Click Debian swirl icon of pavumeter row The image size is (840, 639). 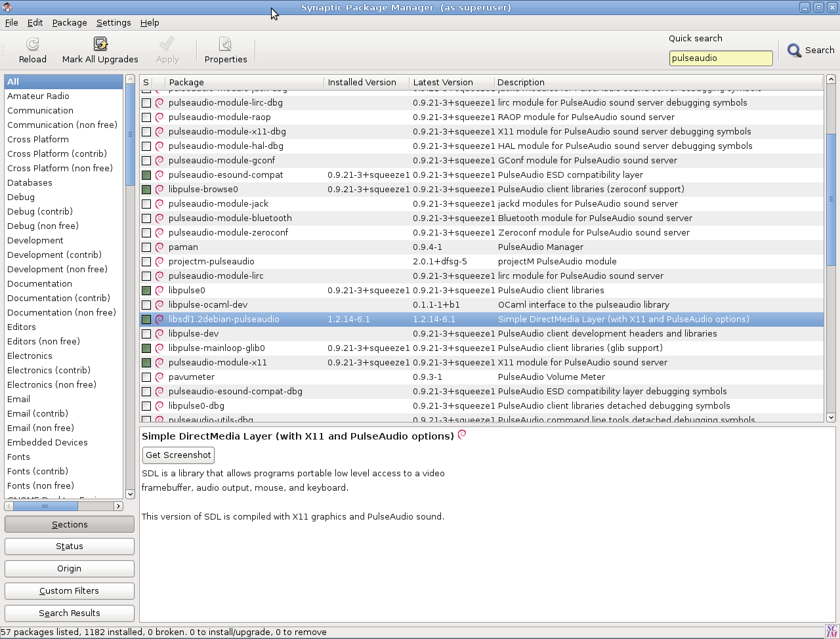159,377
